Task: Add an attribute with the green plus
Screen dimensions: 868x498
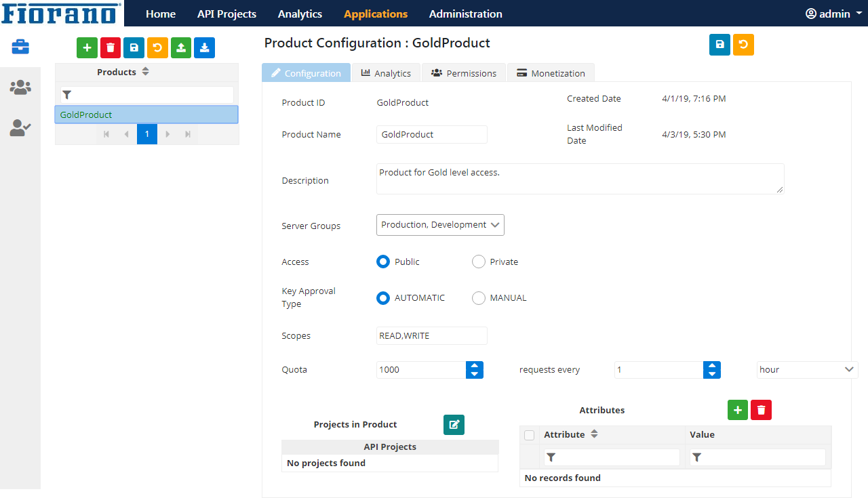Action: pos(738,410)
